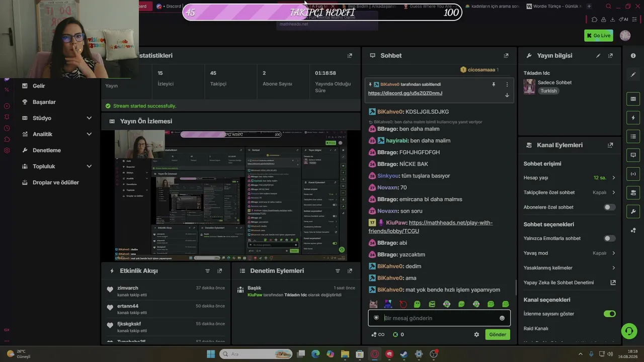
Task: Click the Turkish tag in stream info
Action: coord(549,91)
